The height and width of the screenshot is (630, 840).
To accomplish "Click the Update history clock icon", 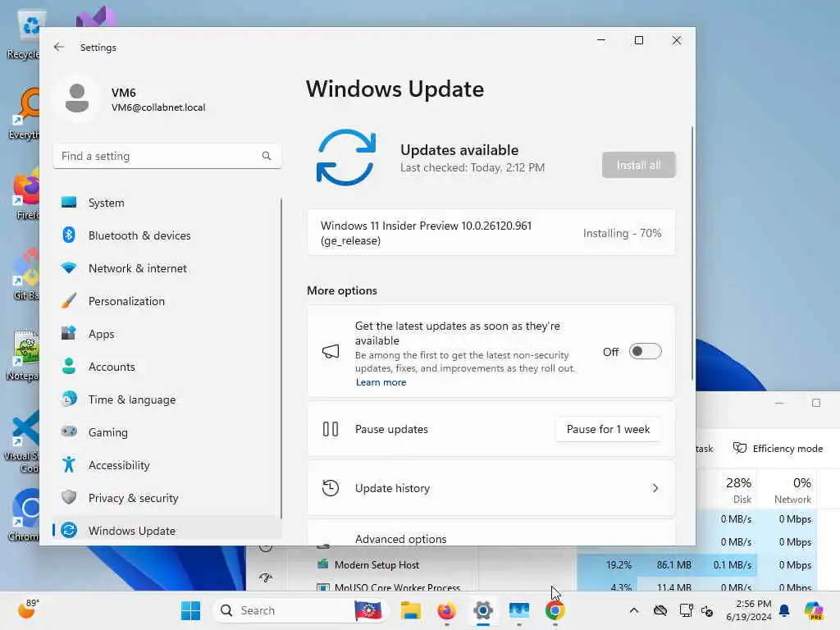I will click(x=331, y=488).
